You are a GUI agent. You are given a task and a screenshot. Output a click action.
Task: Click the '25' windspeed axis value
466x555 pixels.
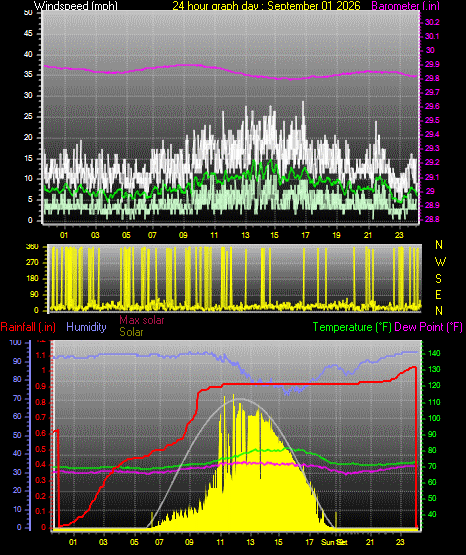click(28, 116)
